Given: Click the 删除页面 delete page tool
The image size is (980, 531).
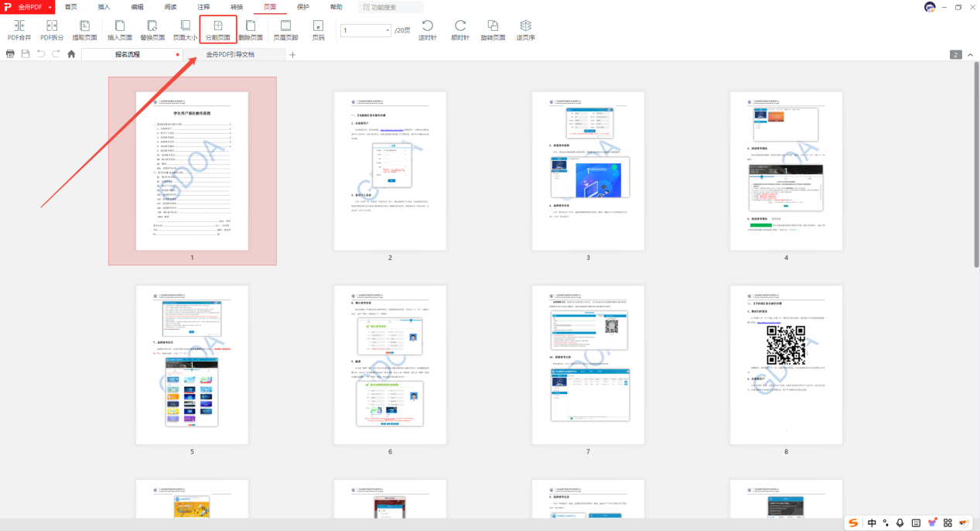Looking at the screenshot, I should pos(251,31).
